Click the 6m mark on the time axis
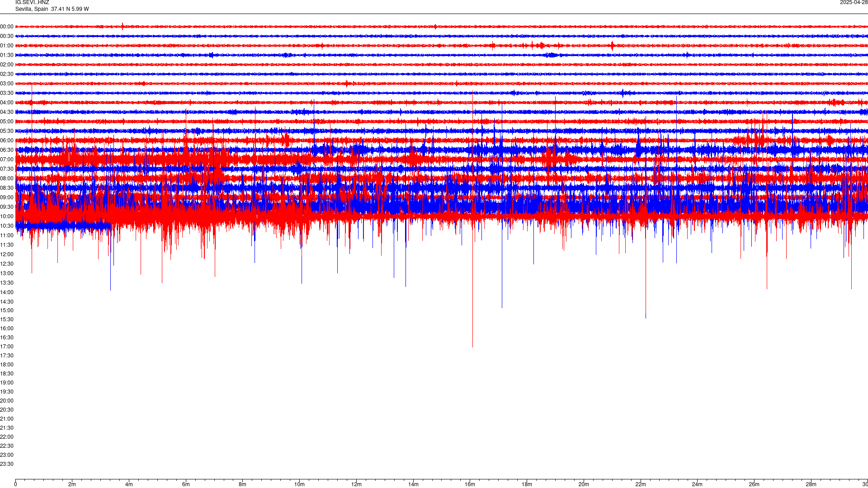Image resolution: width=868 pixels, height=488 pixels. (x=186, y=484)
